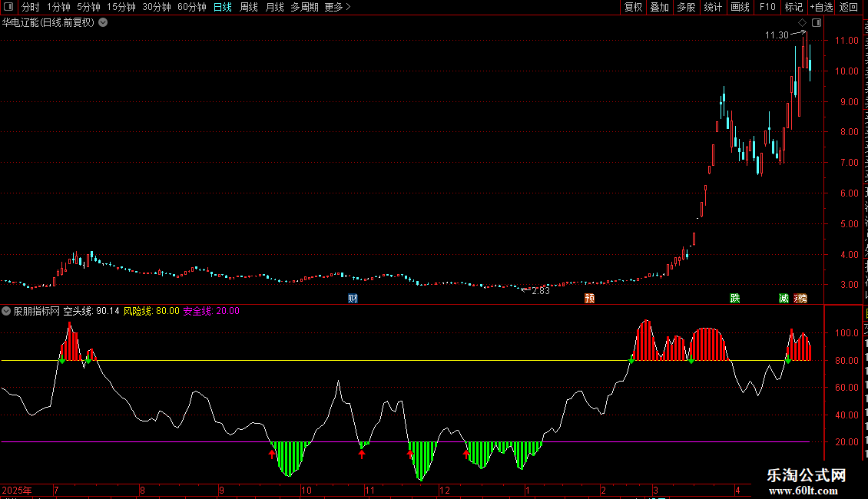Select the 1分钟 period tab
This screenshot has width=868, height=499.
click(x=58, y=7)
